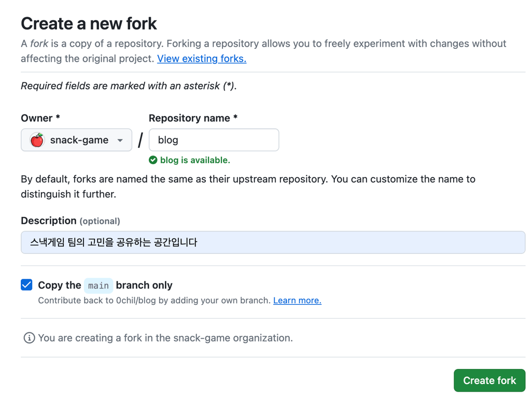Click the Description field with Korean text
The width and height of the screenshot is (532, 398).
[x=273, y=243]
